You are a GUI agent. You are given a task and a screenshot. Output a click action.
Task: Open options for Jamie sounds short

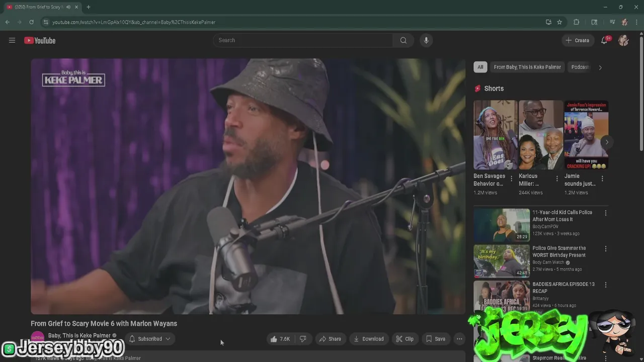(602, 178)
